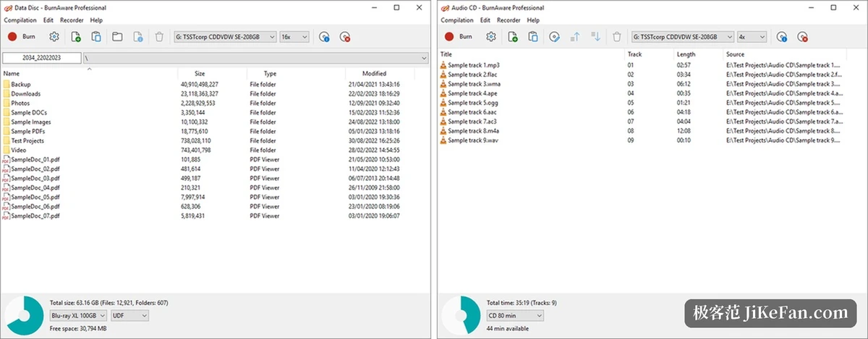Open UDF file system dropdown
Viewport: 868px width, 339px height.
click(129, 316)
